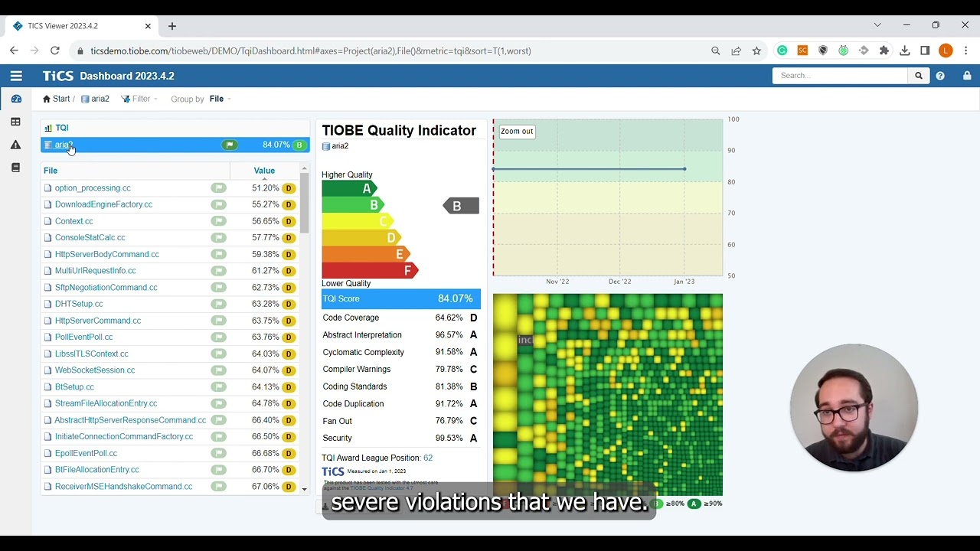Image resolution: width=980 pixels, height=551 pixels.
Task: Open MultiUrlRequestInfo.cc file link
Action: tap(96, 270)
